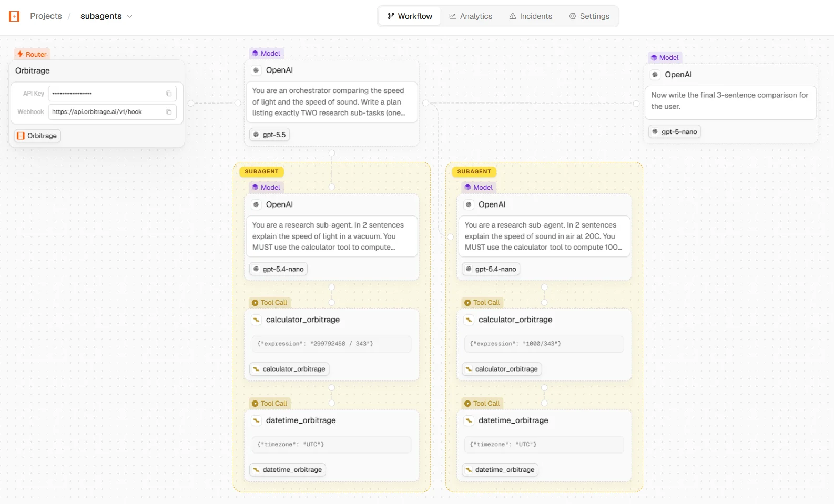Click the calculator_orbitrage chip below the 1000/343 expression
Screen dimensions: 834x504
tap(502, 369)
